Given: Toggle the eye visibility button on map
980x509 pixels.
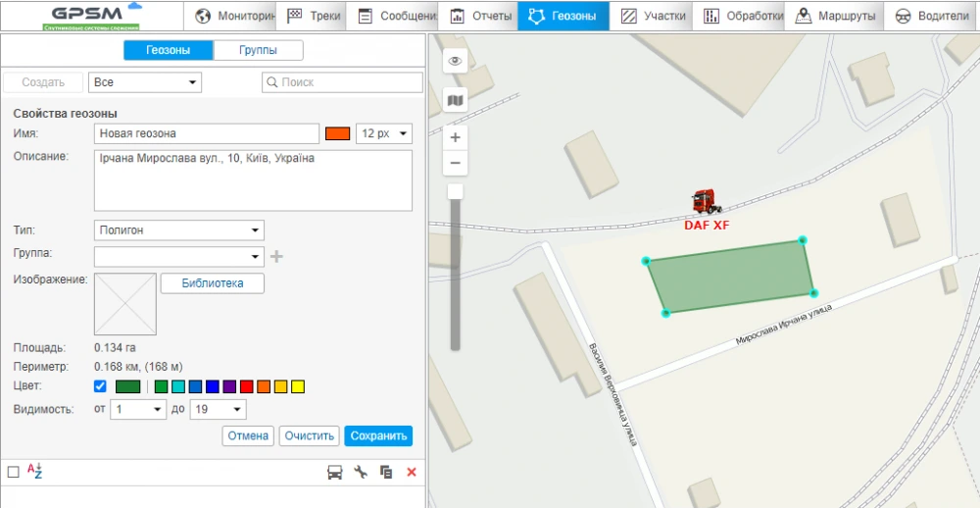Looking at the screenshot, I should 455,61.
